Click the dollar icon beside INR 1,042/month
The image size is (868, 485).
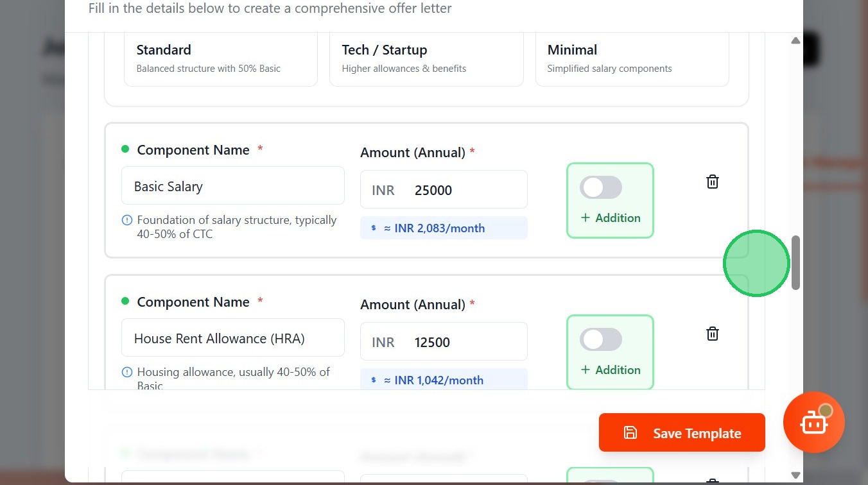click(x=374, y=380)
